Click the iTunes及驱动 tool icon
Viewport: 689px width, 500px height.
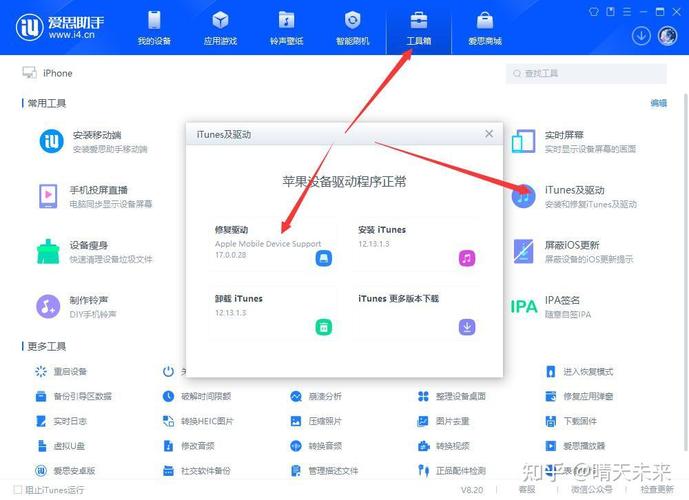[523, 196]
